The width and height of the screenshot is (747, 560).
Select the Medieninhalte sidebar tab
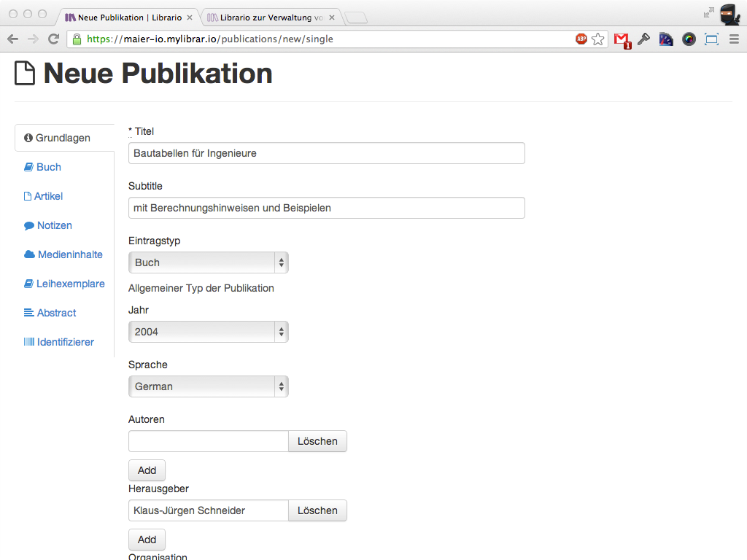tap(69, 254)
